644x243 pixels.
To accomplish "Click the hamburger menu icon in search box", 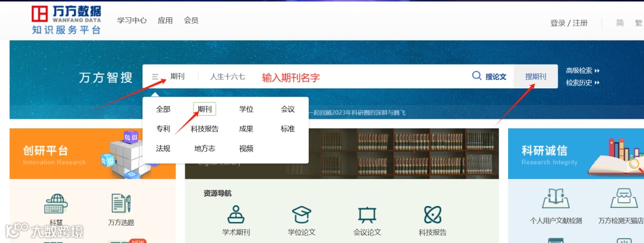I will (x=155, y=76).
